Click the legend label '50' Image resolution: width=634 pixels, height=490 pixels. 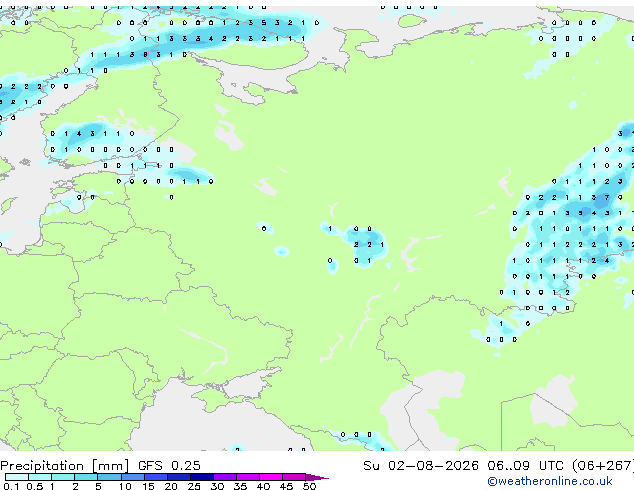coord(309,486)
